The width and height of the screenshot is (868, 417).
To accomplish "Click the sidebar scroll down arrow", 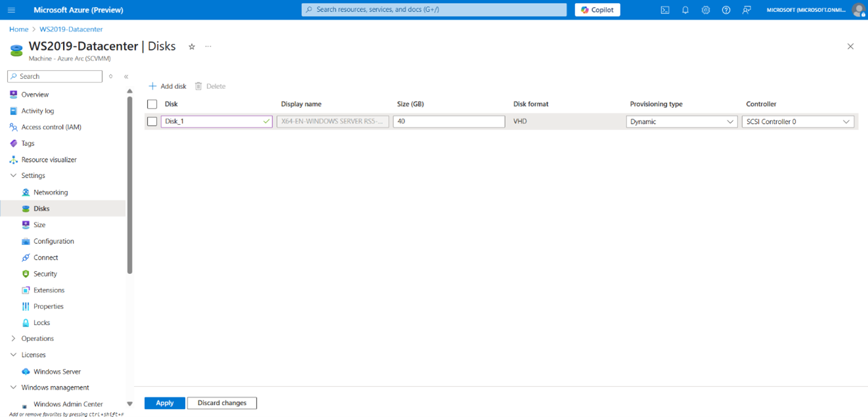I will coord(129,404).
